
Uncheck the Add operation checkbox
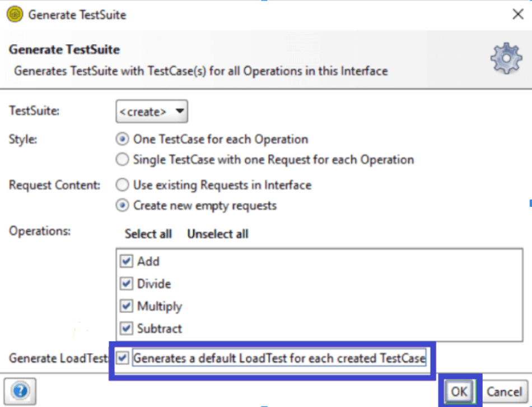(127, 261)
